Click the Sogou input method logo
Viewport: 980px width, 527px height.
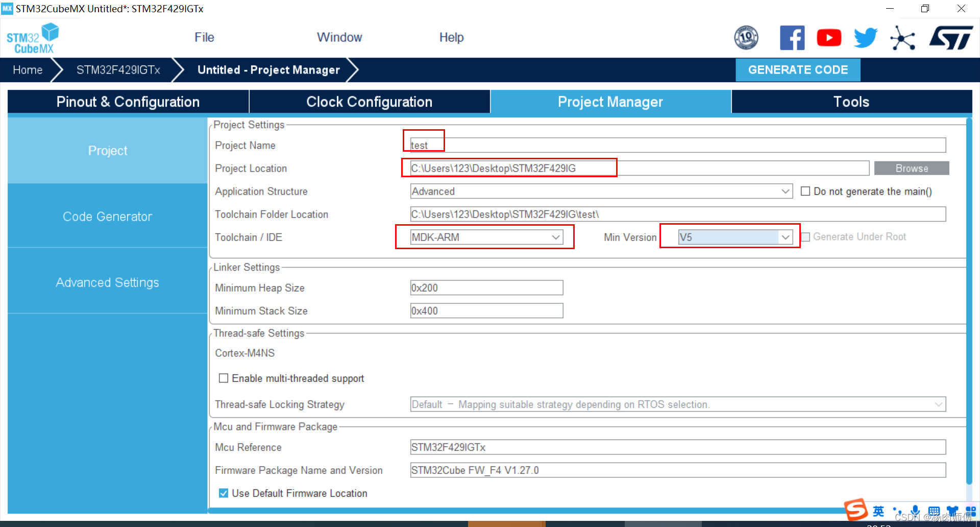(856, 510)
